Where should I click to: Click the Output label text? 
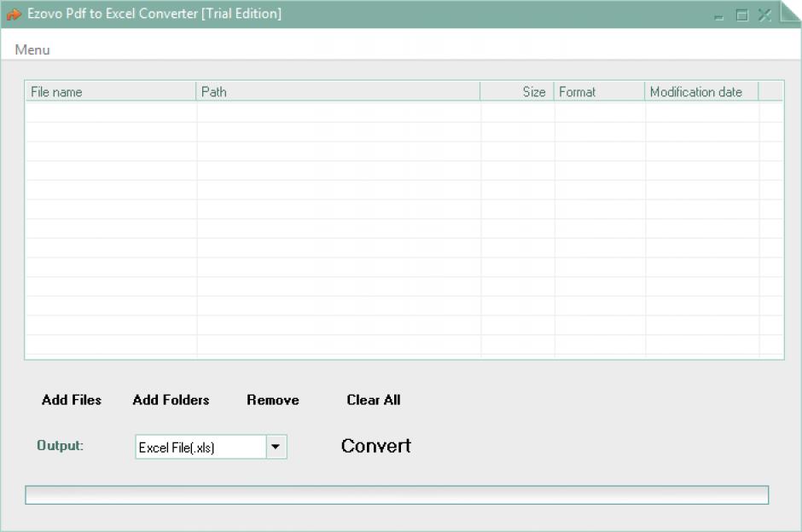pyautogui.click(x=60, y=446)
